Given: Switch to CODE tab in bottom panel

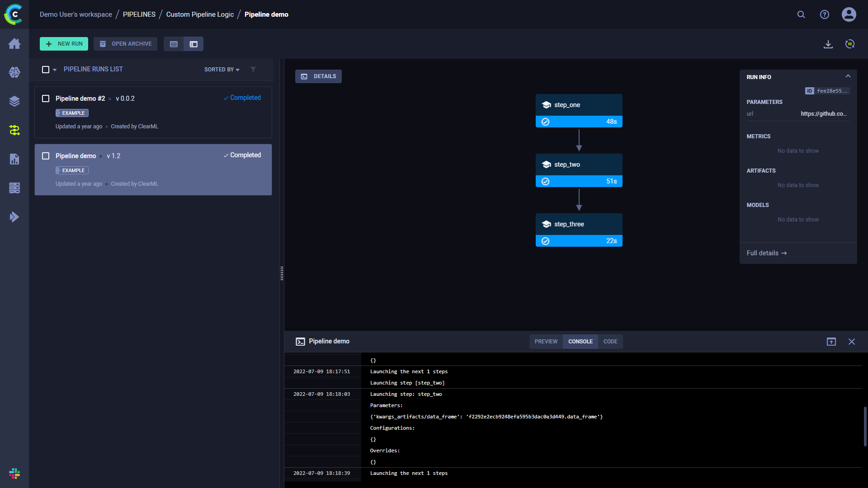Looking at the screenshot, I should click(610, 342).
